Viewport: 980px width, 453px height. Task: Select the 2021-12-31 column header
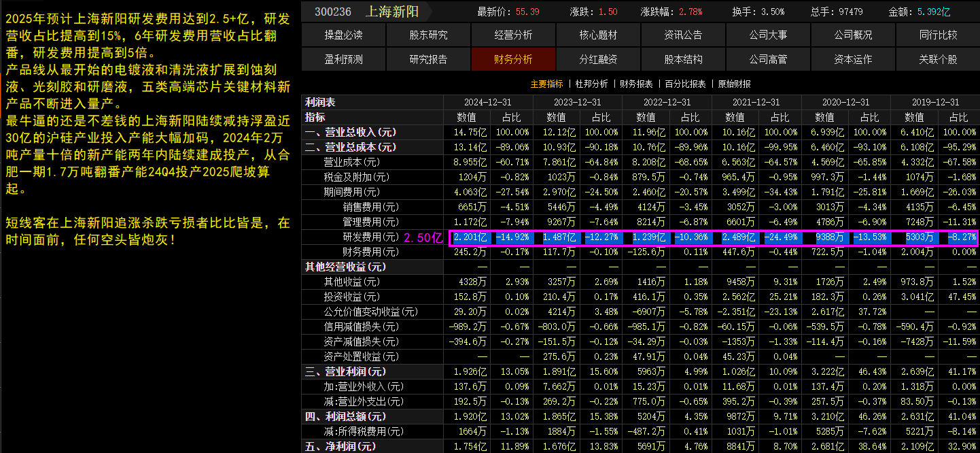tap(756, 102)
